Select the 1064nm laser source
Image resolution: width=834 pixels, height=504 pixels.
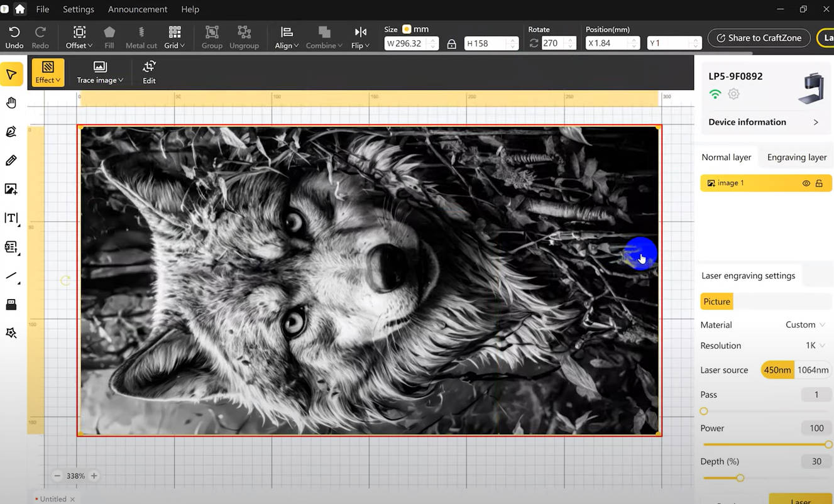(813, 370)
